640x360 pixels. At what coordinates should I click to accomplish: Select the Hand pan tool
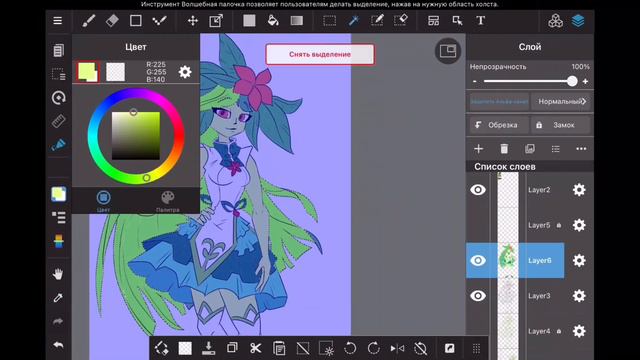click(x=58, y=274)
